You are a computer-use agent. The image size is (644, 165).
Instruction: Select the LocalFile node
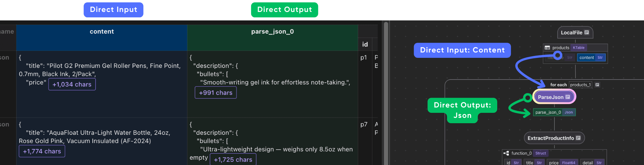(572, 33)
